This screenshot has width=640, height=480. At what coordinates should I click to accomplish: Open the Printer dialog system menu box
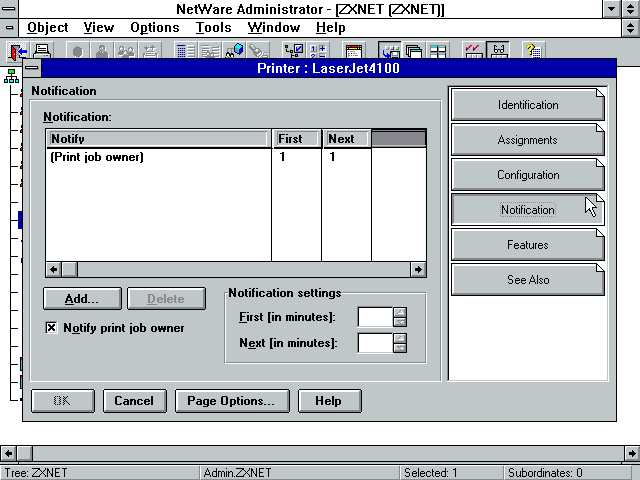32,68
